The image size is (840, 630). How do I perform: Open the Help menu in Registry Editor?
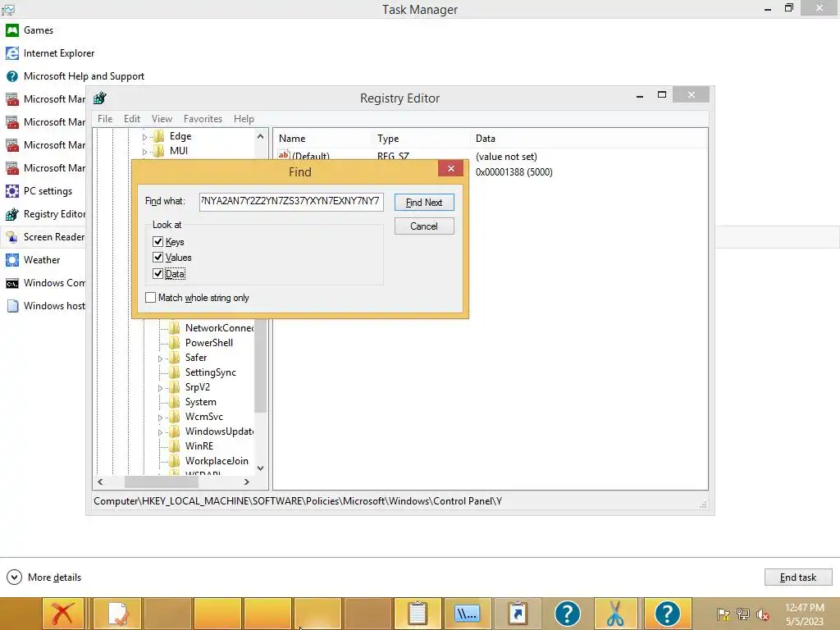click(x=244, y=119)
